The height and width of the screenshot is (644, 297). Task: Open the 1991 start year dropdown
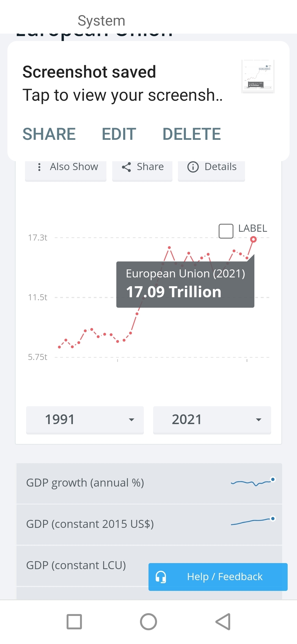tap(85, 420)
